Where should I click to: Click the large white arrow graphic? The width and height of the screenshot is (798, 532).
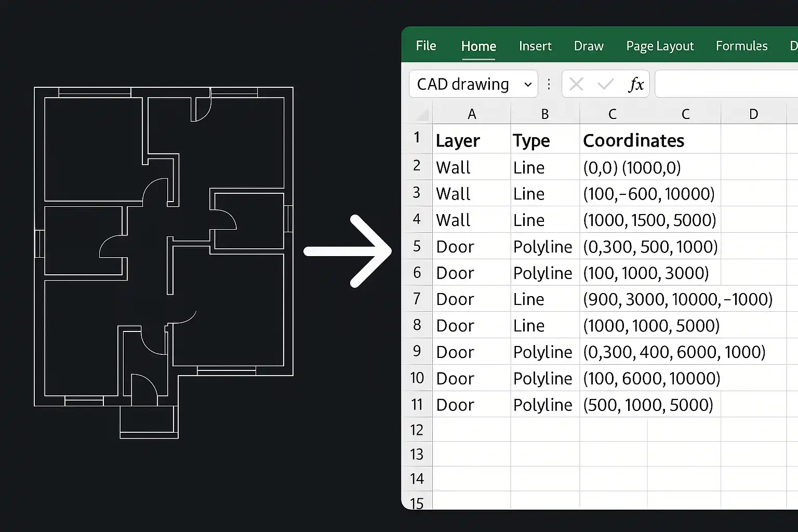click(x=348, y=251)
